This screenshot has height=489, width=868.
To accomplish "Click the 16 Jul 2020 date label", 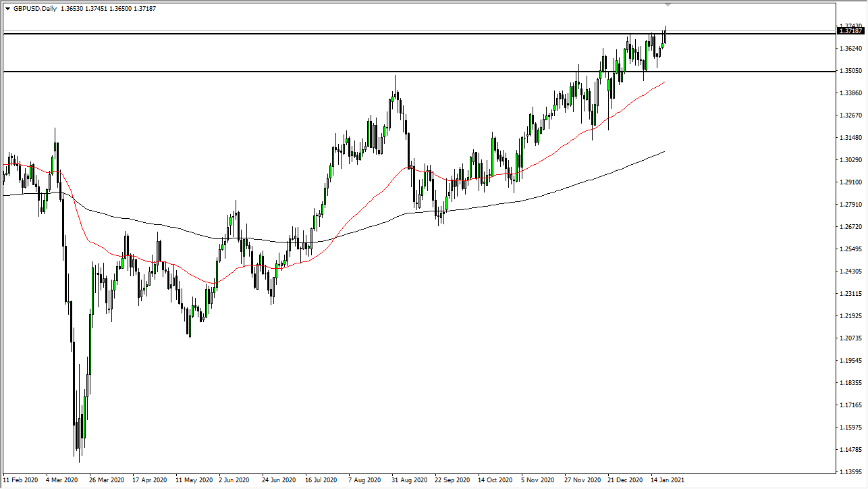I will 323,479.
